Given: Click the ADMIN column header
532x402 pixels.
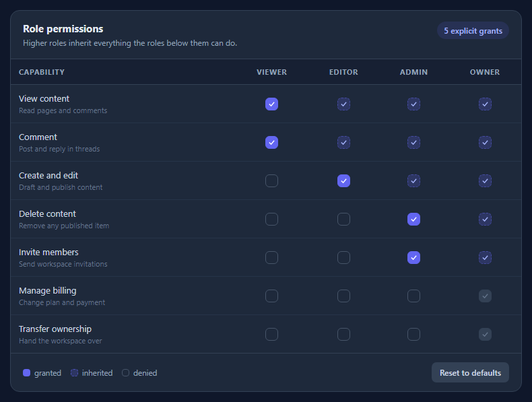Looking at the screenshot, I should point(413,72).
